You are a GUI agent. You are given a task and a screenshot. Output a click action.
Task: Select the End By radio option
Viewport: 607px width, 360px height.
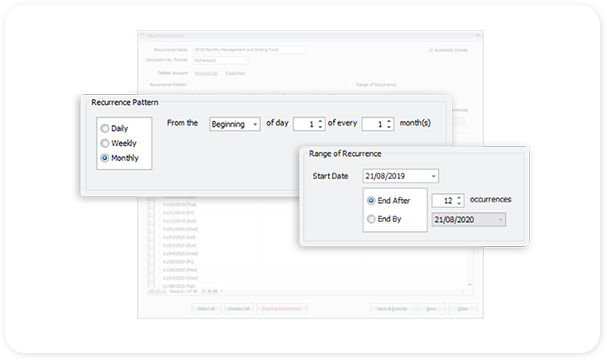(371, 219)
